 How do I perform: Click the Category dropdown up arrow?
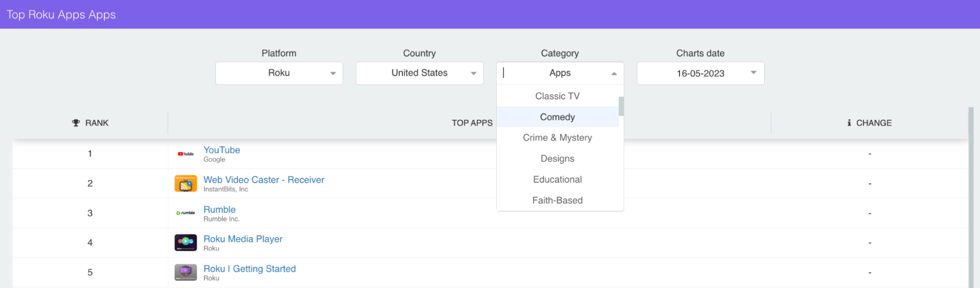(x=614, y=73)
